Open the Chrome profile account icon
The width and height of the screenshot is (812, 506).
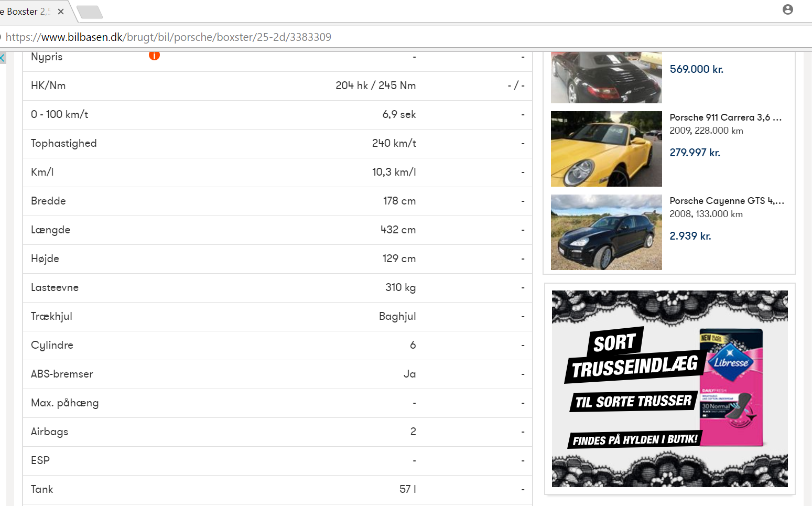click(x=787, y=9)
